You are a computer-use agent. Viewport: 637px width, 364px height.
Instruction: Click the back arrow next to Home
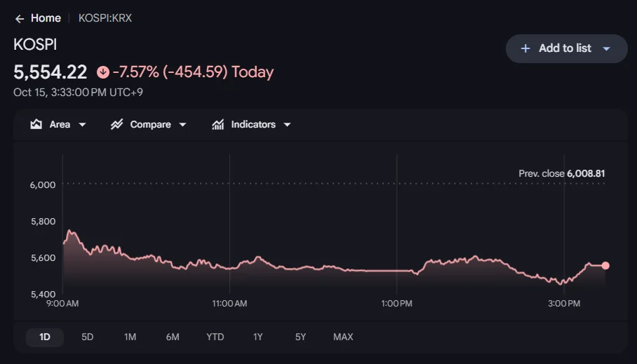(x=20, y=19)
